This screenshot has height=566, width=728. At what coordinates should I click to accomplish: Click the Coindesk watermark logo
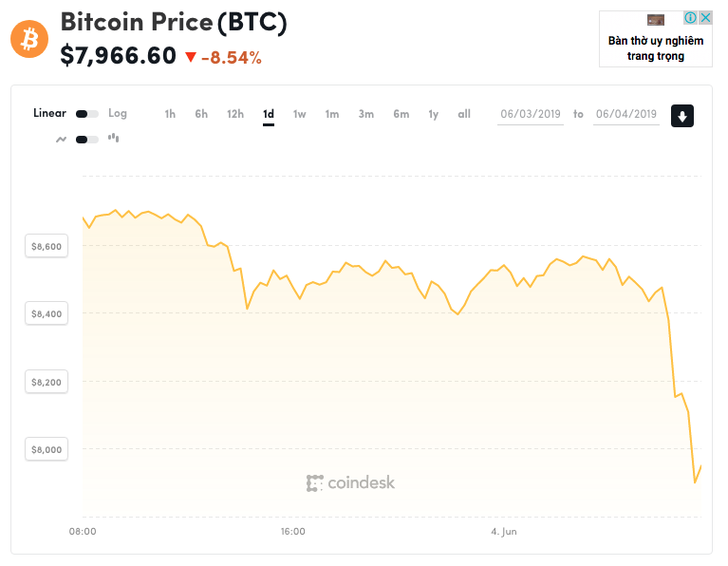(x=350, y=482)
